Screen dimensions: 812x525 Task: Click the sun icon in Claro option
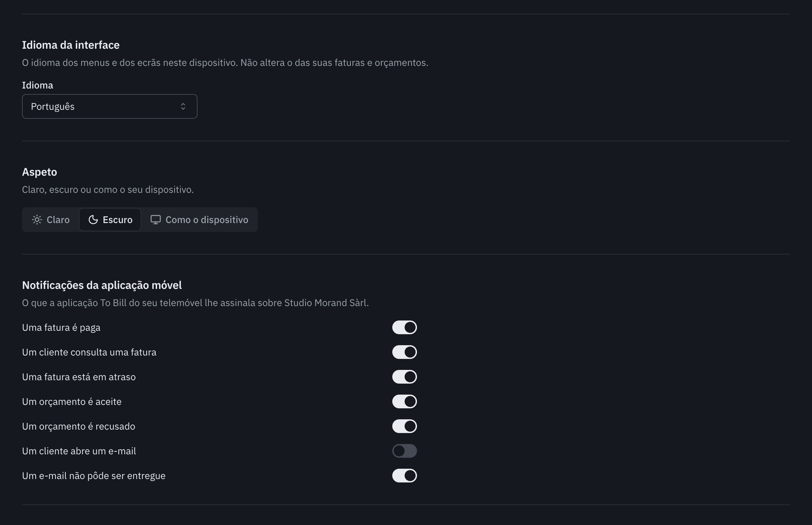(x=37, y=220)
